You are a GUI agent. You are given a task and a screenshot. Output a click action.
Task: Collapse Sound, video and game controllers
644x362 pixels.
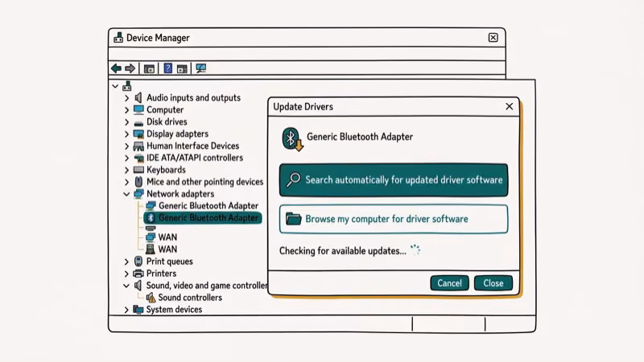(126, 286)
